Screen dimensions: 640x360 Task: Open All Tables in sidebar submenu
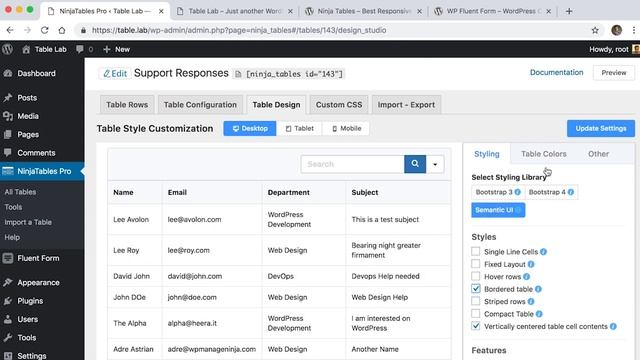(20, 192)
